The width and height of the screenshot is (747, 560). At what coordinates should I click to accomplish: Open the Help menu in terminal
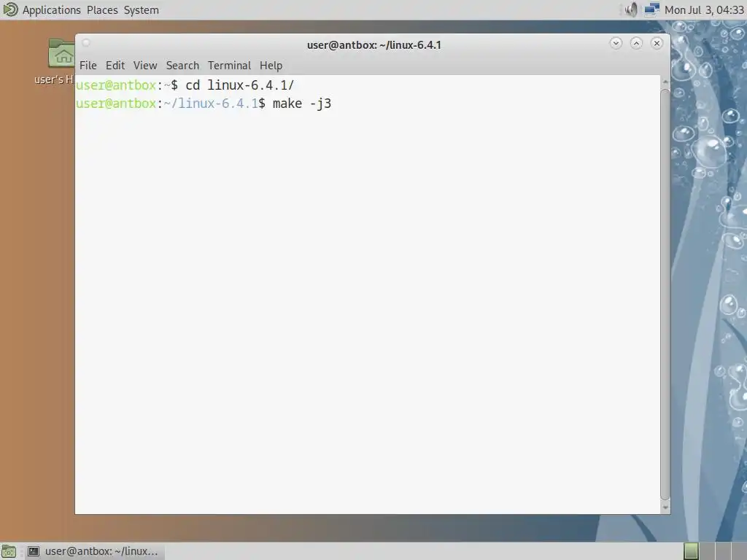[x=271, y=65]
